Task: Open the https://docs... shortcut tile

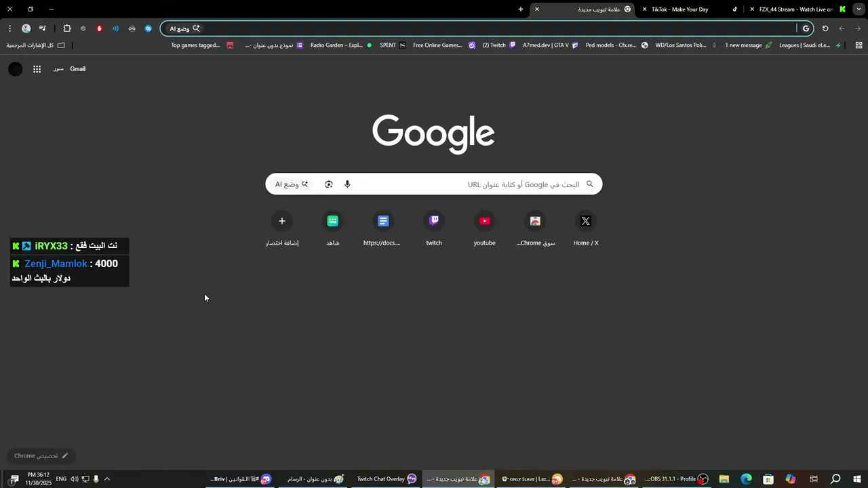Action: click(x=383, y=229)
